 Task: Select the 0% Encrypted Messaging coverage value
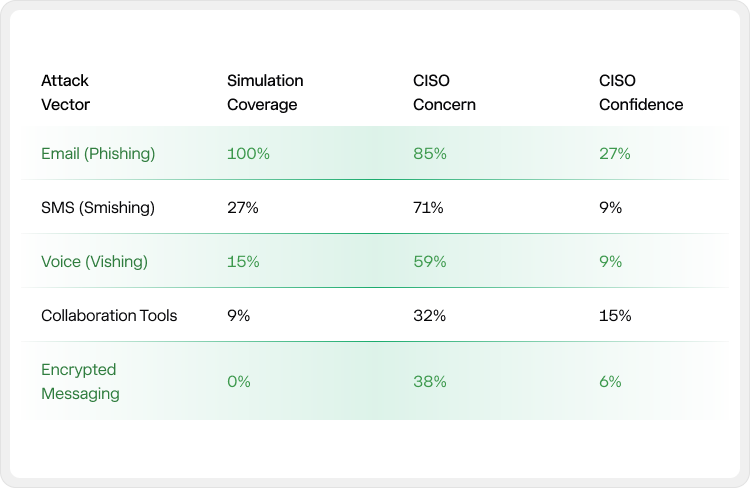click(x=239, y=381)
